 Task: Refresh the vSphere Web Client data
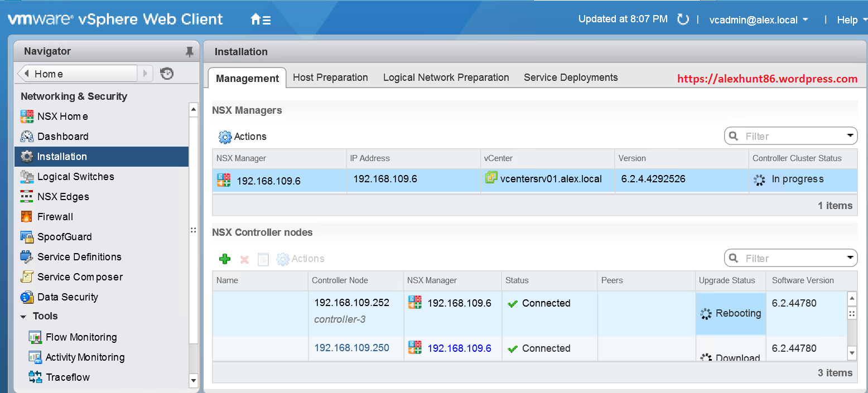[683, 18]
